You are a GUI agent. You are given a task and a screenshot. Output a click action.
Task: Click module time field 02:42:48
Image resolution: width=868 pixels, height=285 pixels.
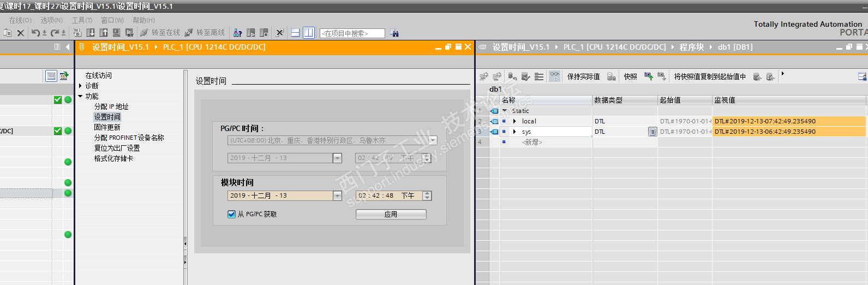click(x=389, y=195)
